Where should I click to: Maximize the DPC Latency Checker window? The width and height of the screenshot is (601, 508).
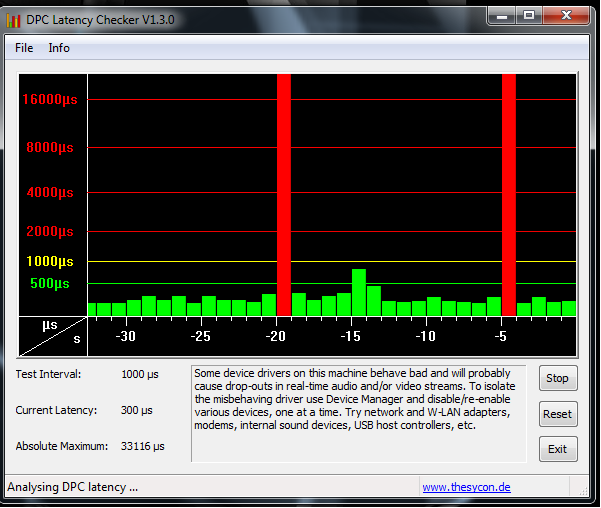pyautogui.click(x=529, y=16)
